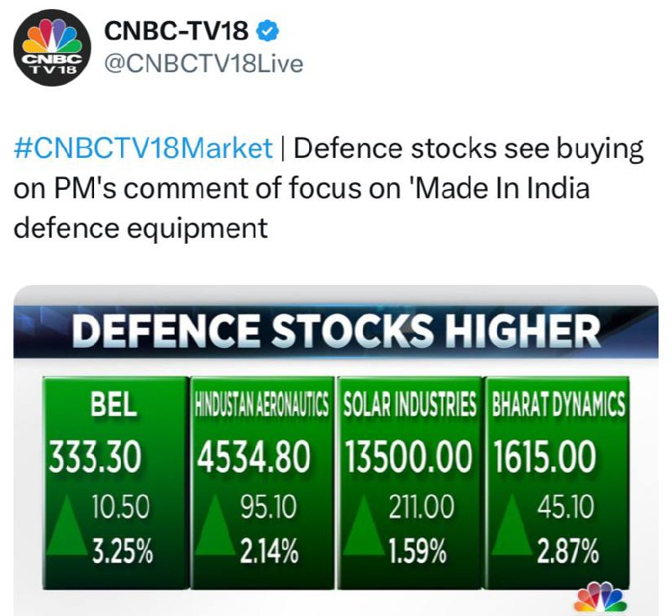The image size is (672, 616).
Task: Select the Hindustan Aeronautics stock tile
Action: pyautogui.click(x=262, y=482)
